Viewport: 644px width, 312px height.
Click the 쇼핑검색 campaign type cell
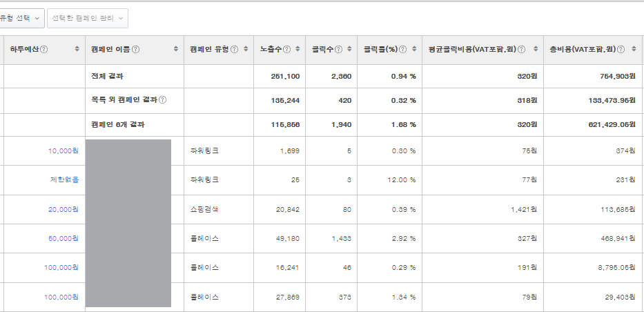(x=204, y=209)
